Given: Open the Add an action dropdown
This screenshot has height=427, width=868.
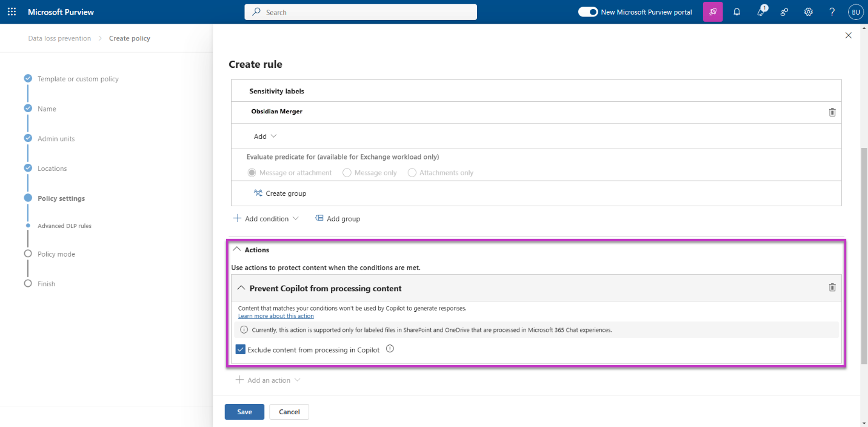Looking at the screenshot, I should coord(267,380).
